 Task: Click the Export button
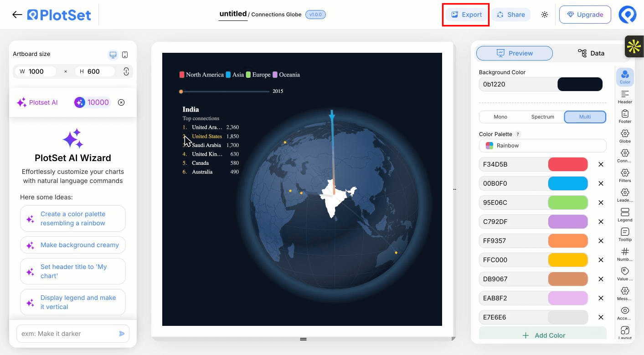coord(466,15)
